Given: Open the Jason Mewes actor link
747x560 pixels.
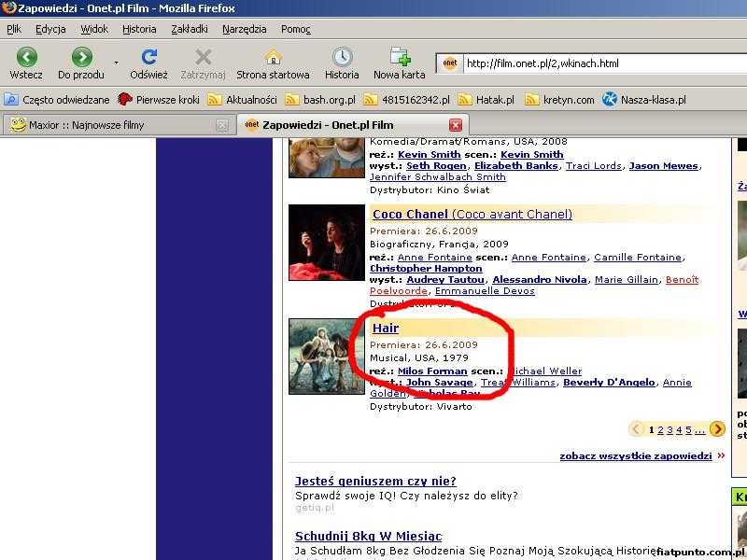Looking at the screenshot, I should [664, 166].
